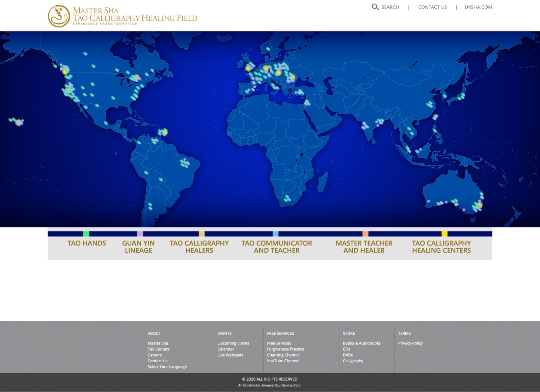
Task: Select the Tao Hands category
Action: click(x=87, y=243)
